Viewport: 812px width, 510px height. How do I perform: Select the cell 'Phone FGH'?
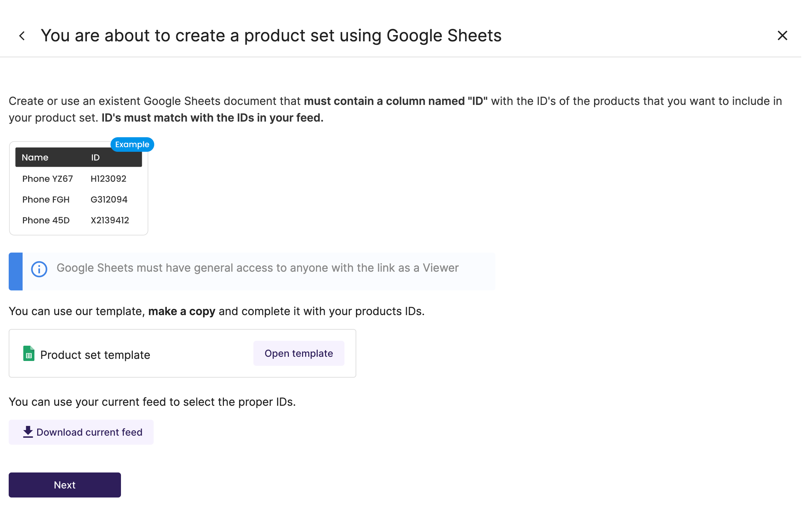46,199
